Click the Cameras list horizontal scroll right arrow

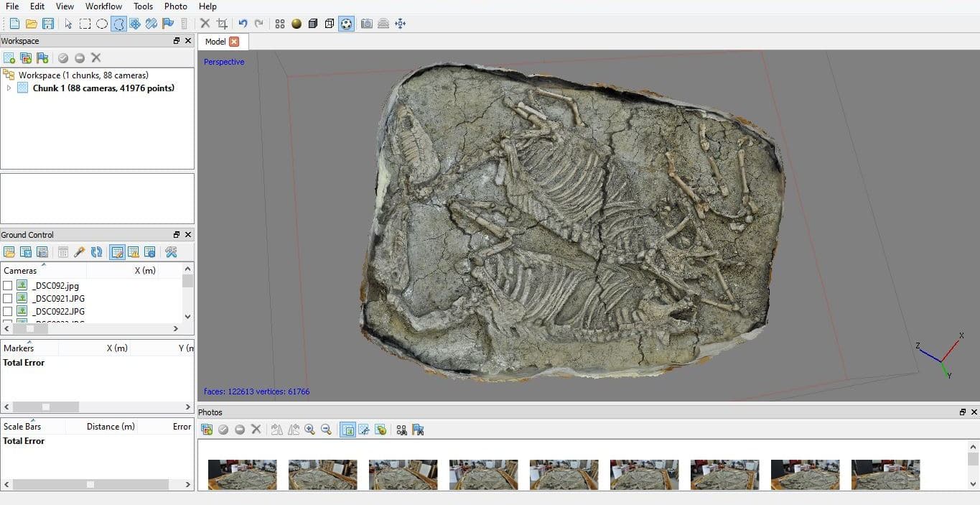(176, 328)
